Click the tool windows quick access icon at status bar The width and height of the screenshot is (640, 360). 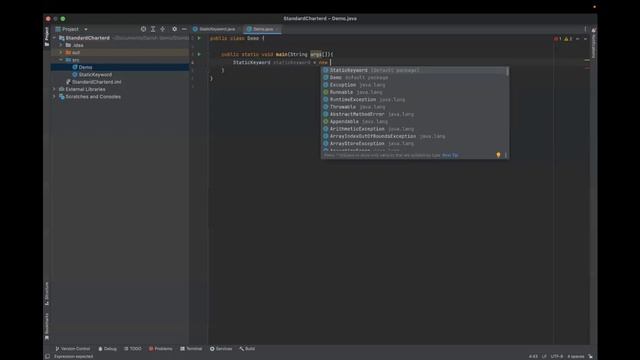(x=47, y=356)
